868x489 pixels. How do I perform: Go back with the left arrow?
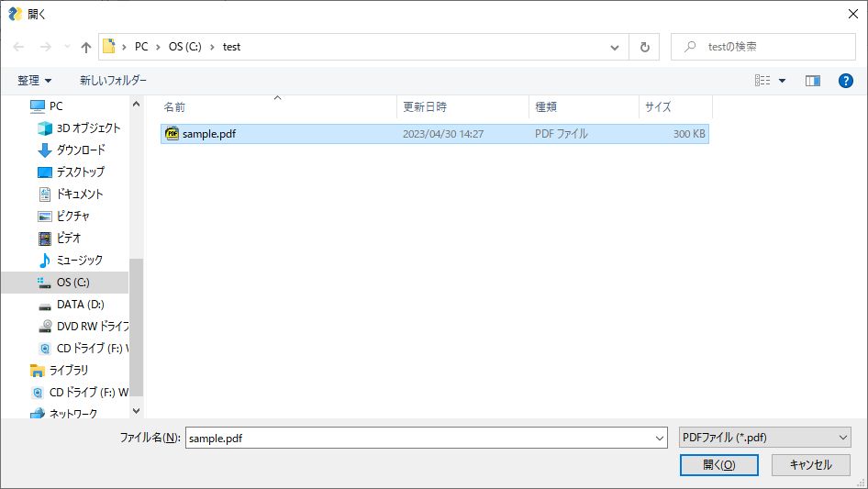pyautogui.click(x=18, y=47)
